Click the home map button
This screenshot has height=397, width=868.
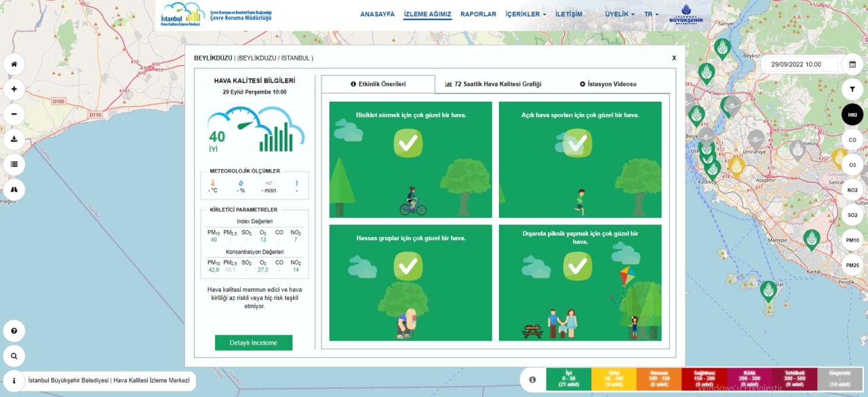(x=14, y=64)
